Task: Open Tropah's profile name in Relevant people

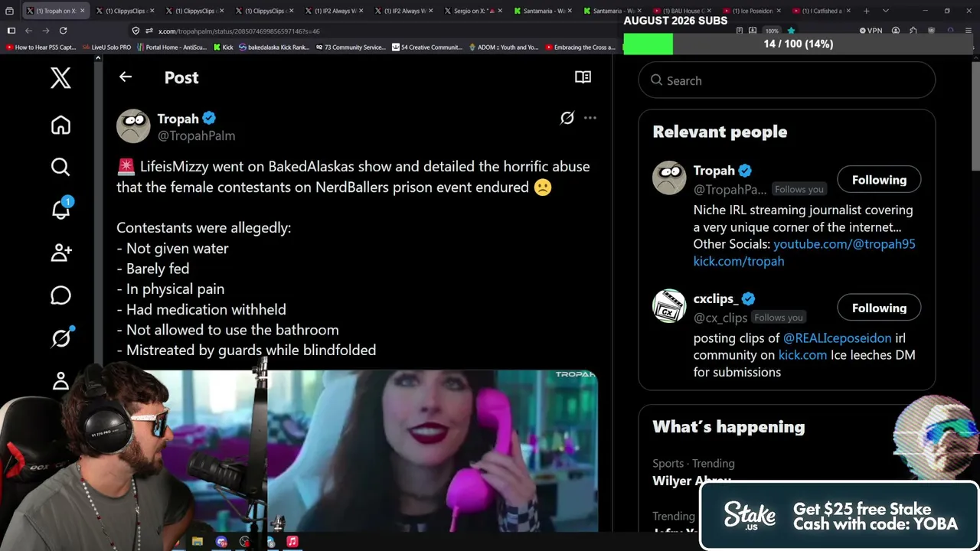Action: 714,171
